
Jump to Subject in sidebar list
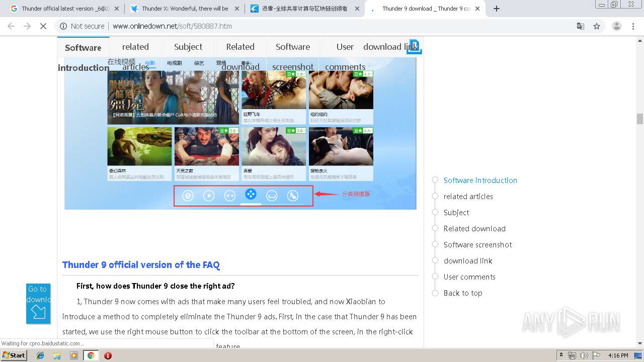pyautogui.click(x=456, y=213)
